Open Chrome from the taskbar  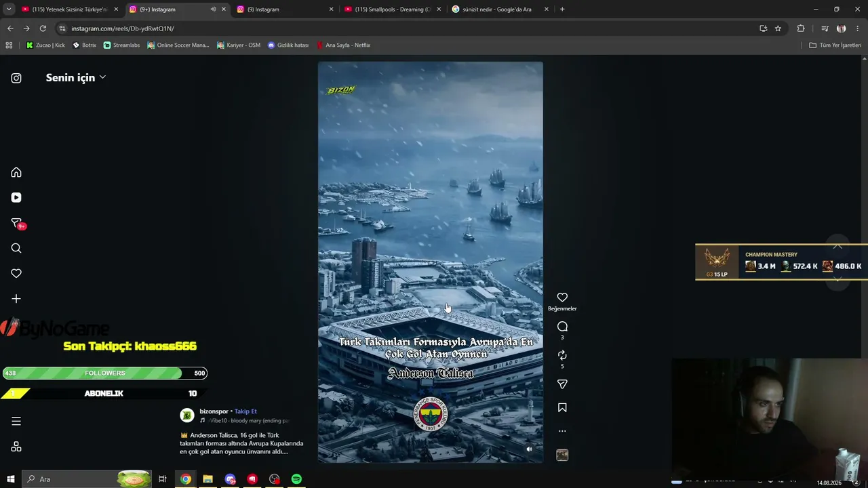(x=186, y=479)
